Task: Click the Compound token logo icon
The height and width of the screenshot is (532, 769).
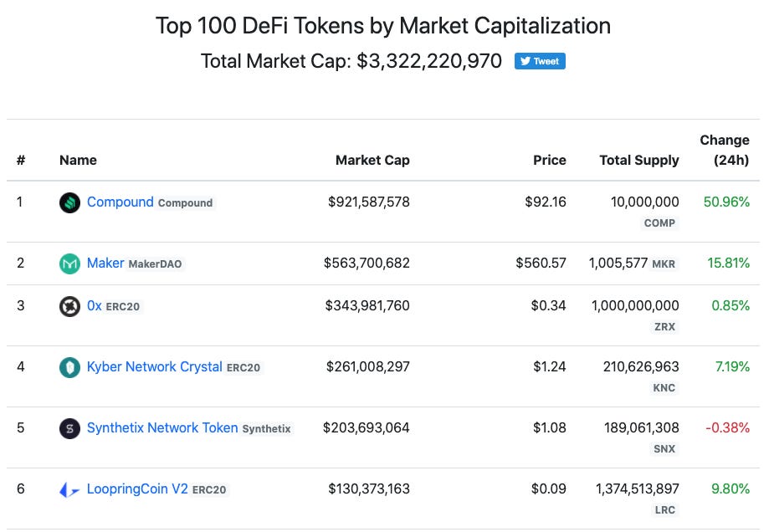Action: click(x=70, y=202)
